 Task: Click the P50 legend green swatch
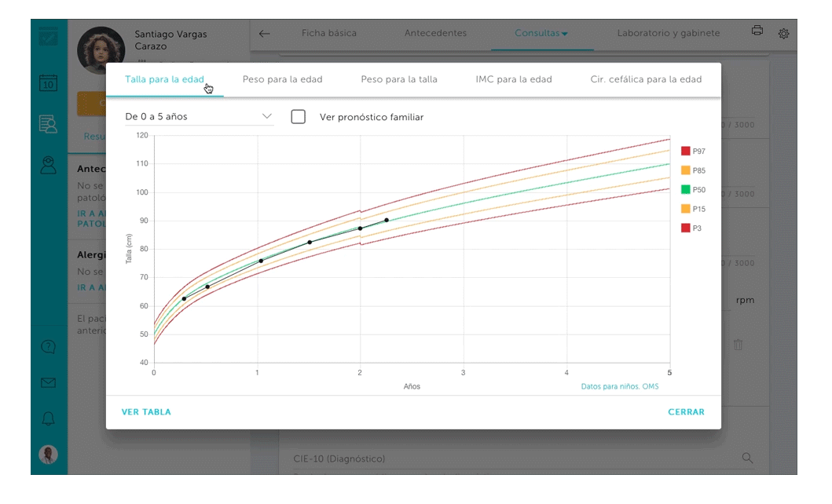point(686,189)
